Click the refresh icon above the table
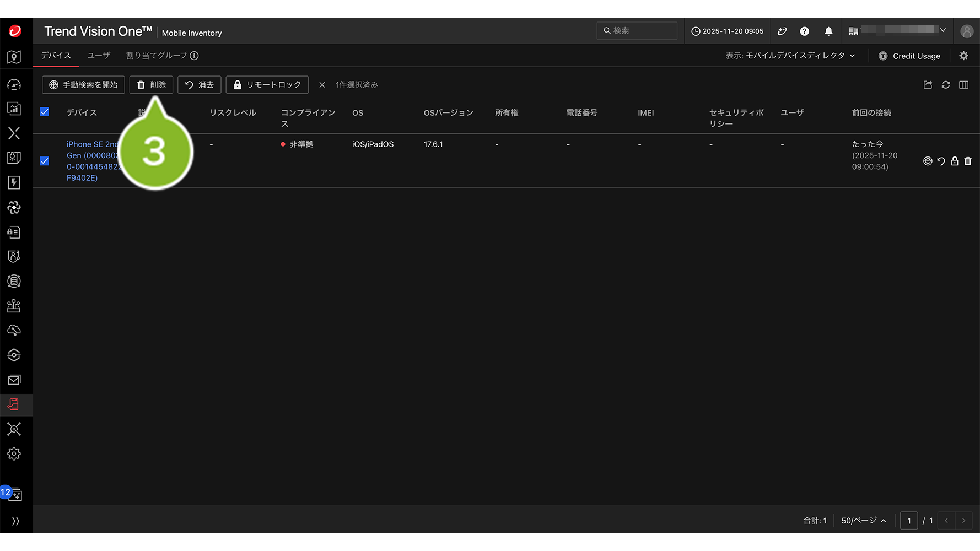980x551 pixels. point(945,85)
